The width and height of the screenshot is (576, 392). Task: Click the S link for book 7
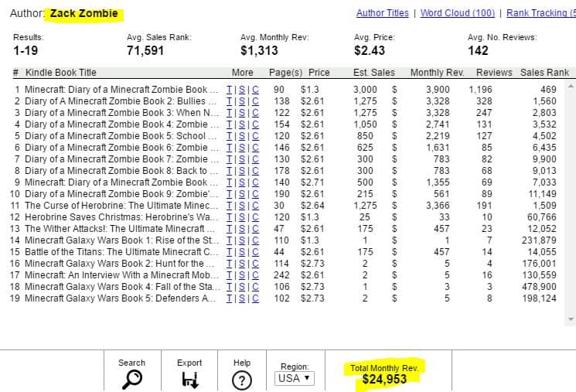point(242,159)
